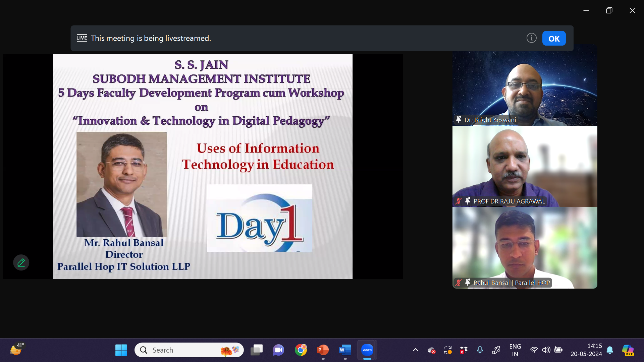Expand hidden system tray icons chevron
Image resolution: width=644 pixels, height=362 pixels.
coord(415,350)
